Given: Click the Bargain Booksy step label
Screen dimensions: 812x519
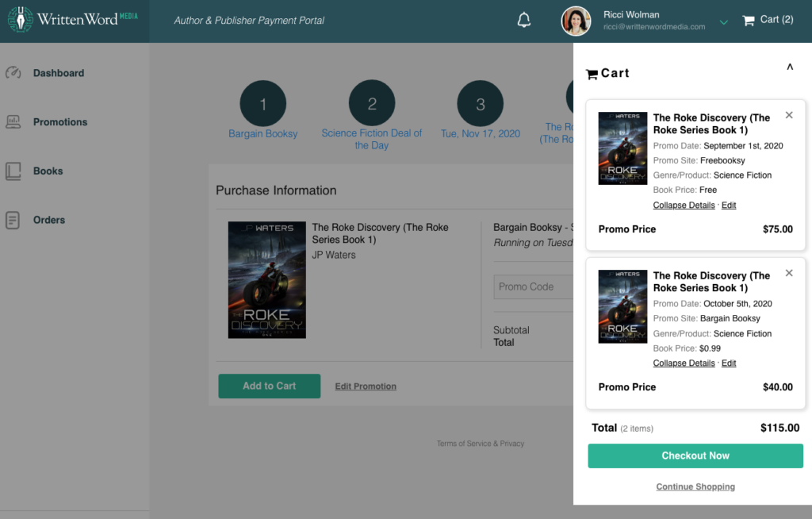Looking at the screenshot, I should [x=263, y=134].
